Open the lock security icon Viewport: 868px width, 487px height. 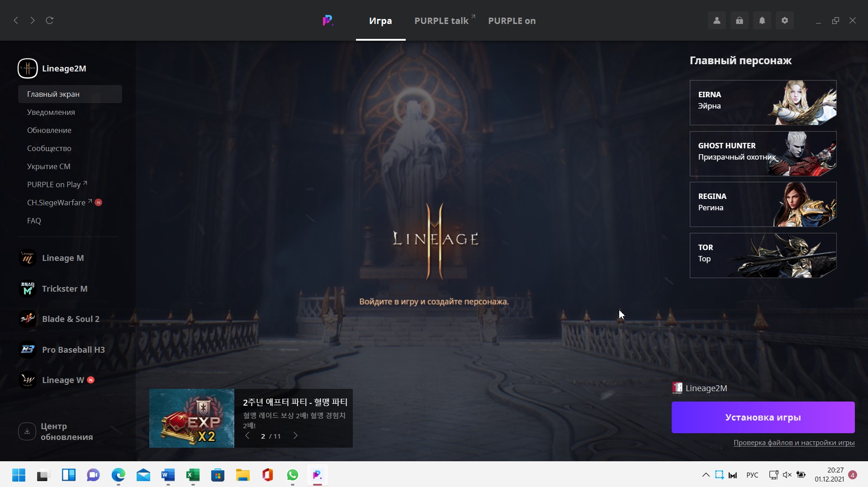pyautogui.click(x=740, y=20)
